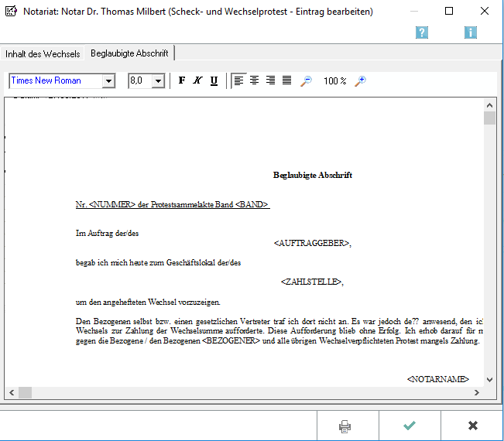The image size is (504, 441).
Task: Click text 'begab ich mich heute zum Geschäftslokal'
Action: (146, 263)
